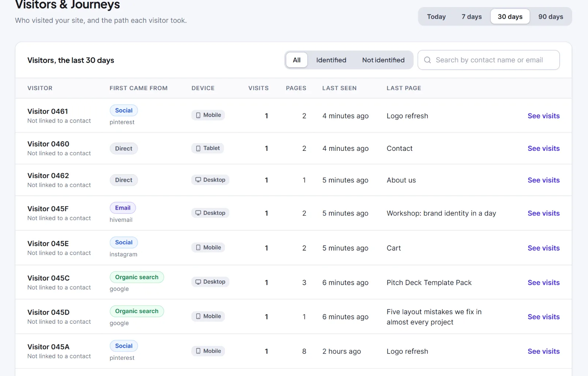Open See visits for Visitor 0461
Viewport: 588px width, 376px height.
544,116
